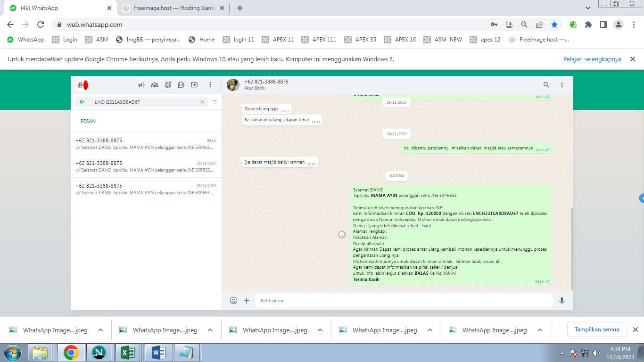Click the 'Pelajari selengkapnya' link

[x=592, y=59]
